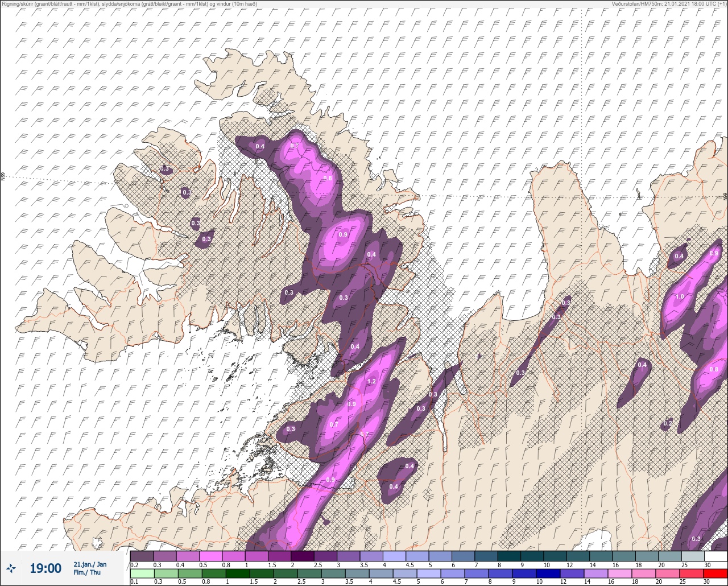Screen dimensions: 728x586
Task: Select light grey swatch labeled 25 in upper legend
Action: point(693,556)
